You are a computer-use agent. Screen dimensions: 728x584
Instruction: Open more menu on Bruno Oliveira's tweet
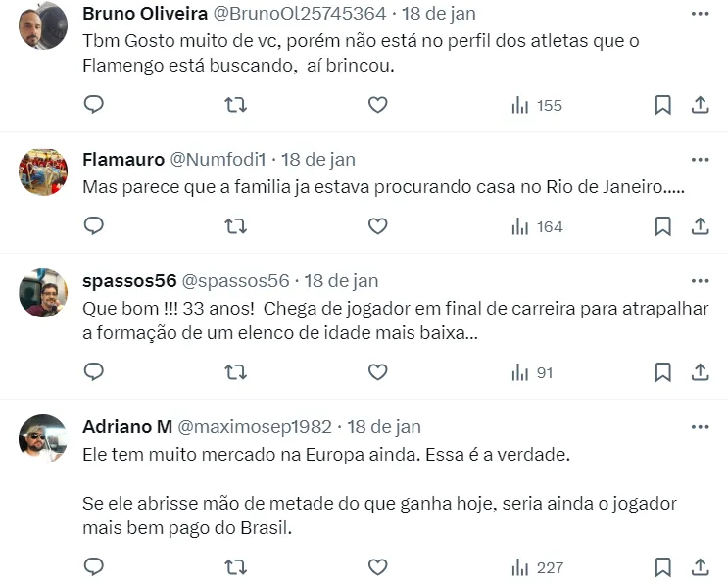(700, 14)
